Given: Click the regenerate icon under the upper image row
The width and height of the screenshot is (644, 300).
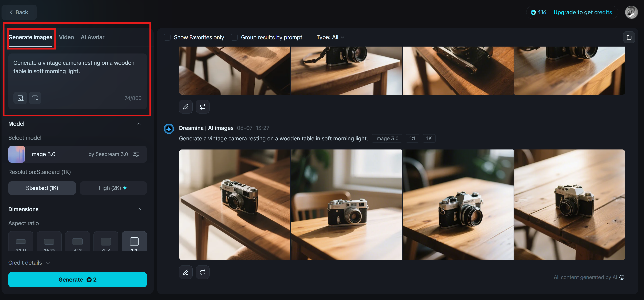Looking at the screenshot, I should click(x=203, y=107).
